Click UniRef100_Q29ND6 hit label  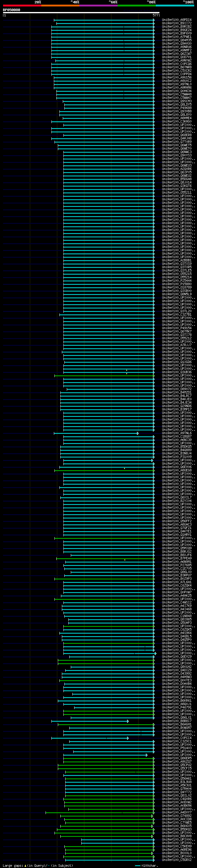click(176, 406)
